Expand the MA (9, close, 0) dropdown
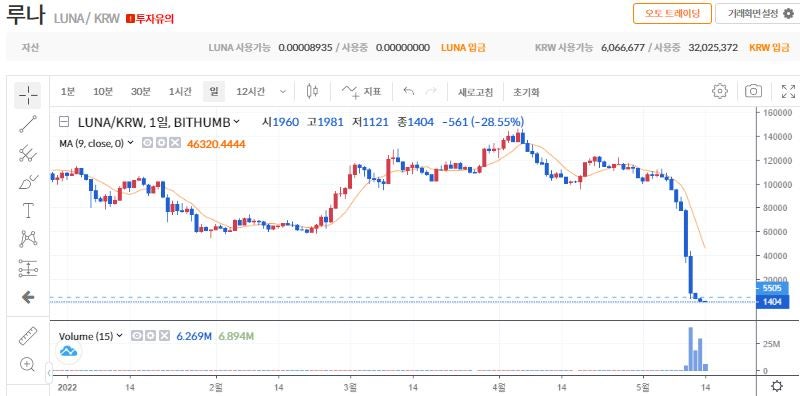Viewport: 800px width, 396px height. point(131,143)
